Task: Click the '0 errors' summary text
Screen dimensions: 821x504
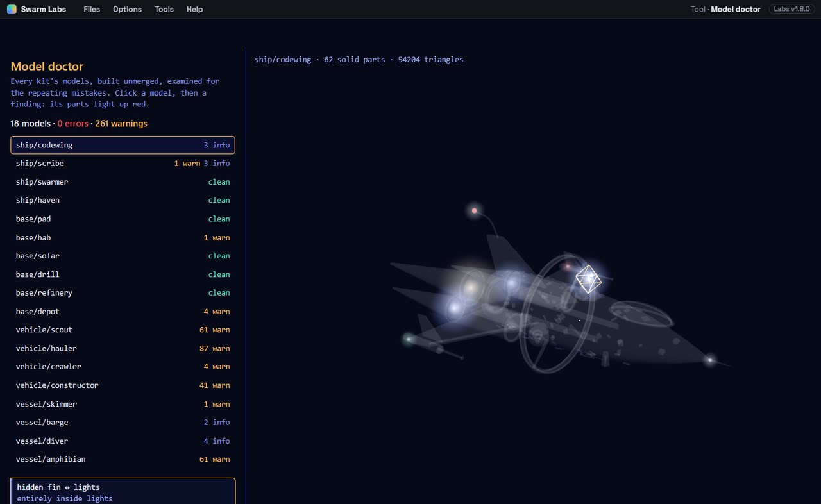Action: click(73, 123)
